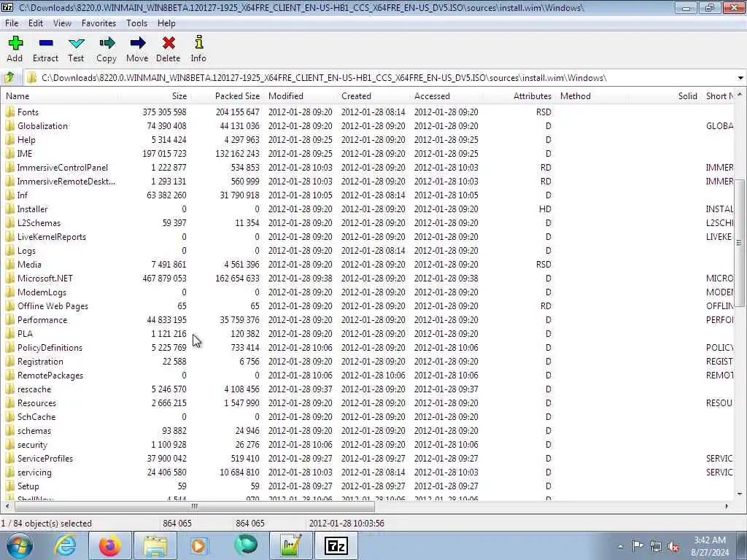The width and height of the screenshot is (747, 560).
Task: Show hidden tray icons arrow
Action: pyautogui.click(x=620, y=546)
